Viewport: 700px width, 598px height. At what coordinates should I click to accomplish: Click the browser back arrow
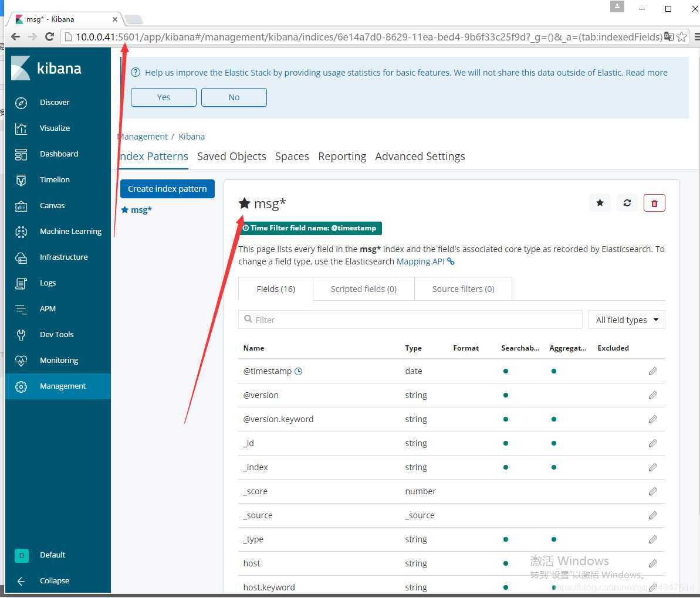(16, 36)
